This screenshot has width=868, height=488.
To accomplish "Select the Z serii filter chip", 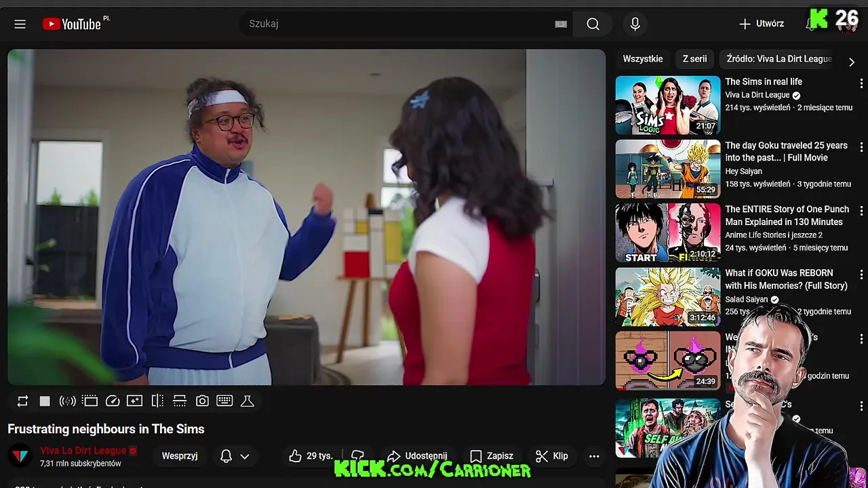I will pyautogui.click(x=694, y=59).
